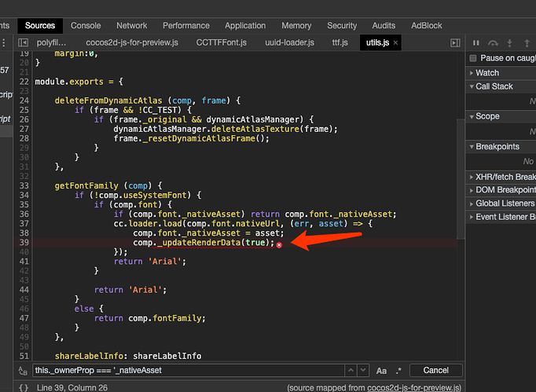Viewport: 536px width, 392px height.
Task: Pause script execution
Action: (475, 43)
